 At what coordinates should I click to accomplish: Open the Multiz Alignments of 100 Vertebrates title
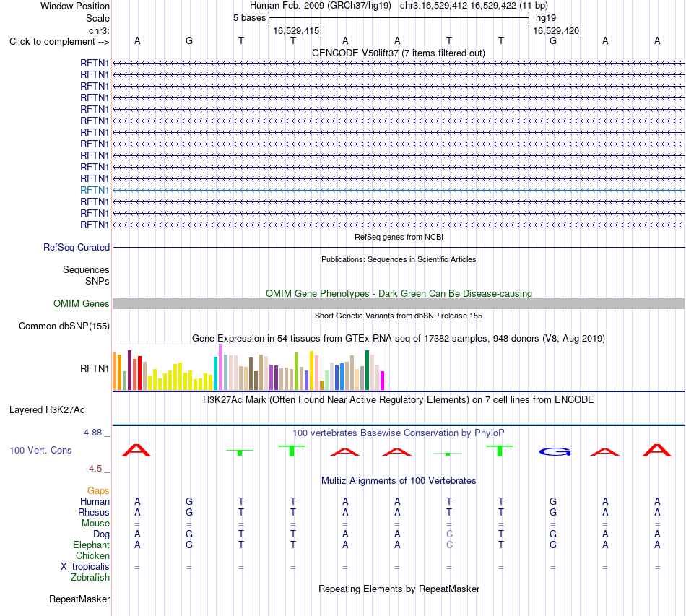pyautogui.click(x=399, y=481)
